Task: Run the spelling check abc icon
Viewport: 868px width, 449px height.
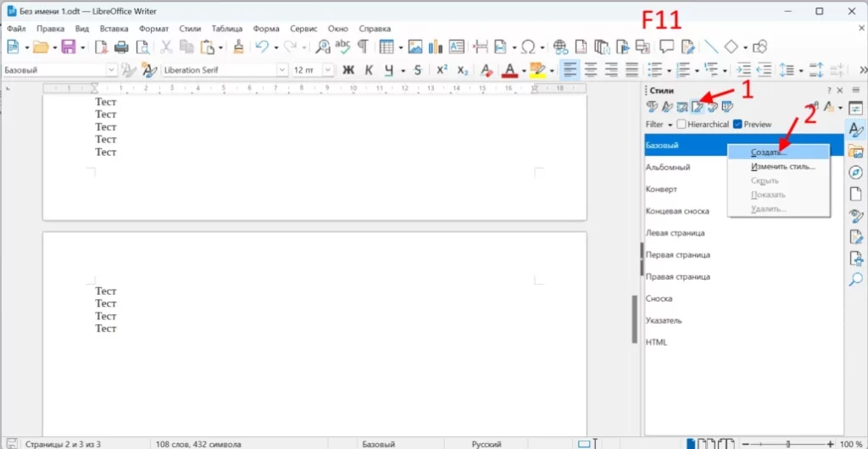Action: click(x=343, y=47)
